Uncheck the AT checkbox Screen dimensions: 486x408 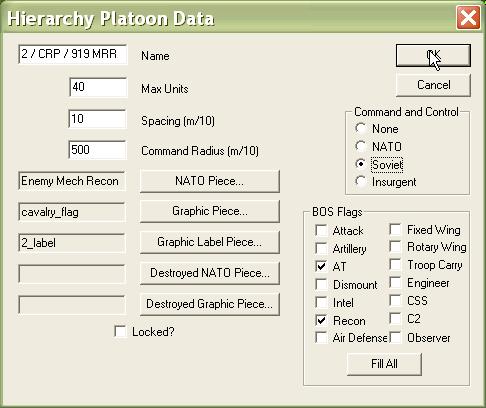(321, 266)
